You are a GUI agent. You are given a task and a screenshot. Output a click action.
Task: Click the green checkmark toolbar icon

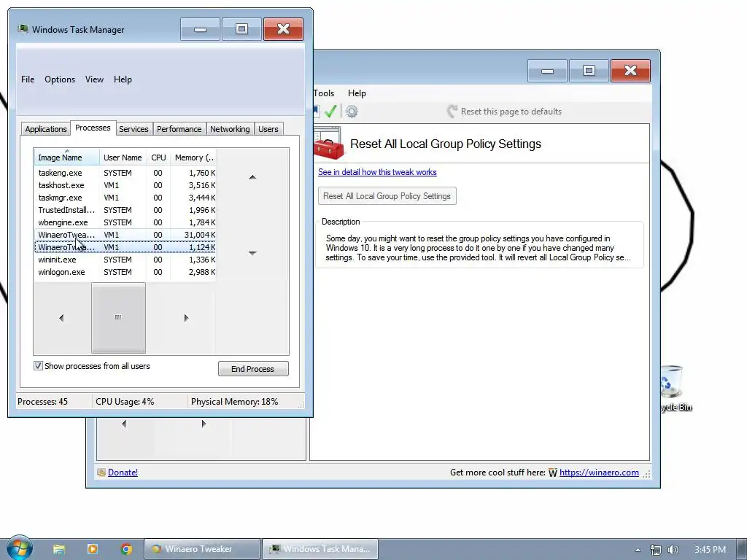[330, 112]
